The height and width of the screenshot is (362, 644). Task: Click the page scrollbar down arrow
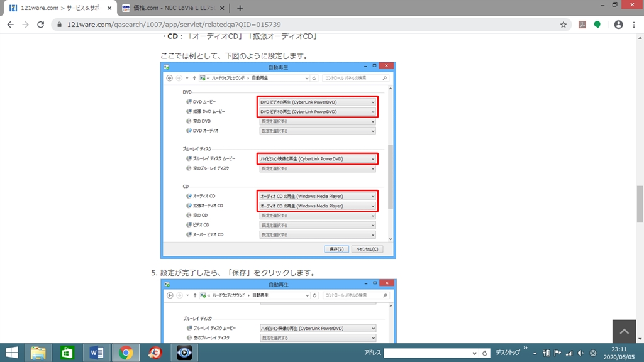(640, 339)
